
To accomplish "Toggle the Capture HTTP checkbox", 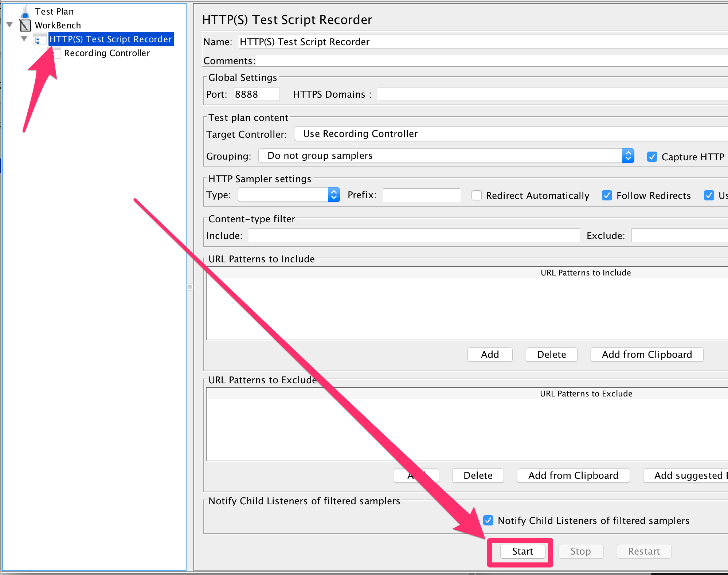I will 652,157.
